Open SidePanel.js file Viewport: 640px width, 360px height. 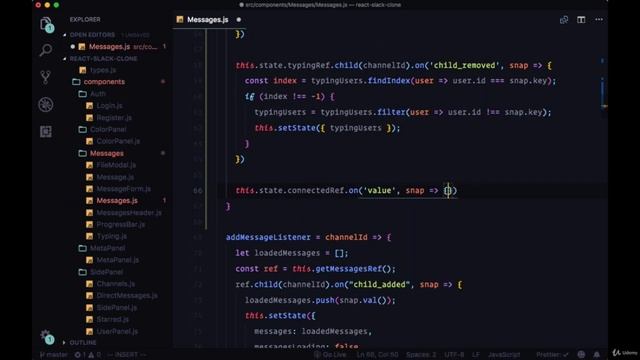(117, 307)
